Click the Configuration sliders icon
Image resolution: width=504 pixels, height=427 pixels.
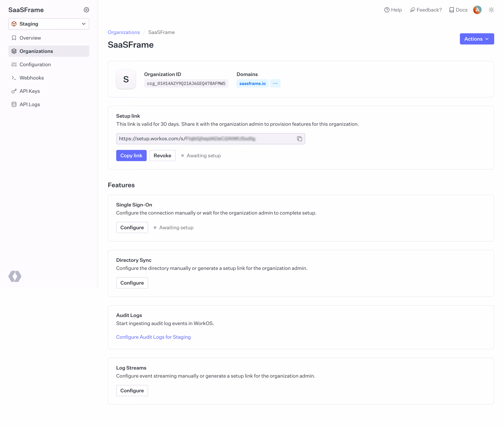[x=14, y=65]
